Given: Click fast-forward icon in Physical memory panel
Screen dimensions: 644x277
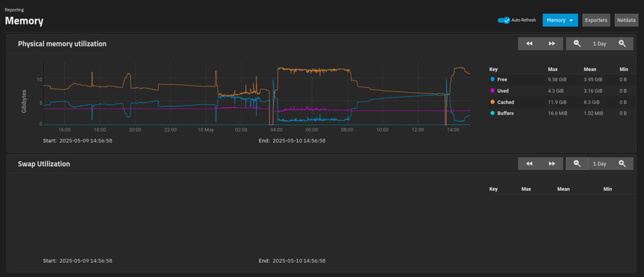Looking at the screenshot, I should pyautogui.click(x=552, y=44).
